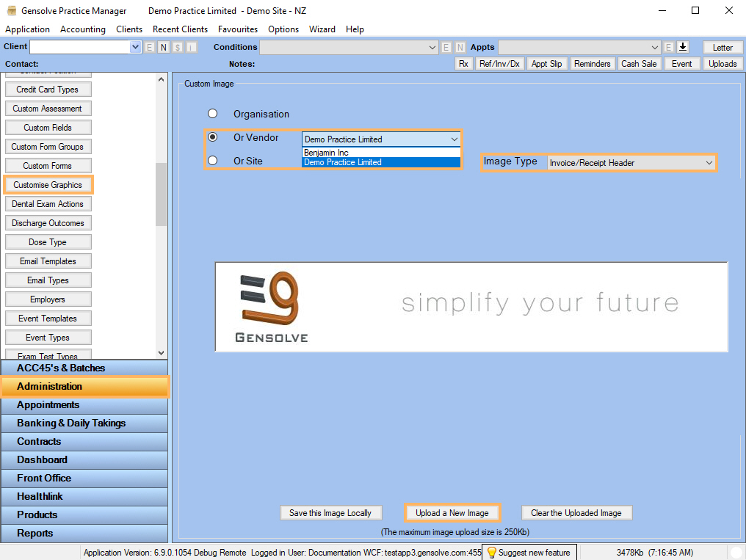
Task: Select the Or Site radio button
Action: tap(213, 161)
